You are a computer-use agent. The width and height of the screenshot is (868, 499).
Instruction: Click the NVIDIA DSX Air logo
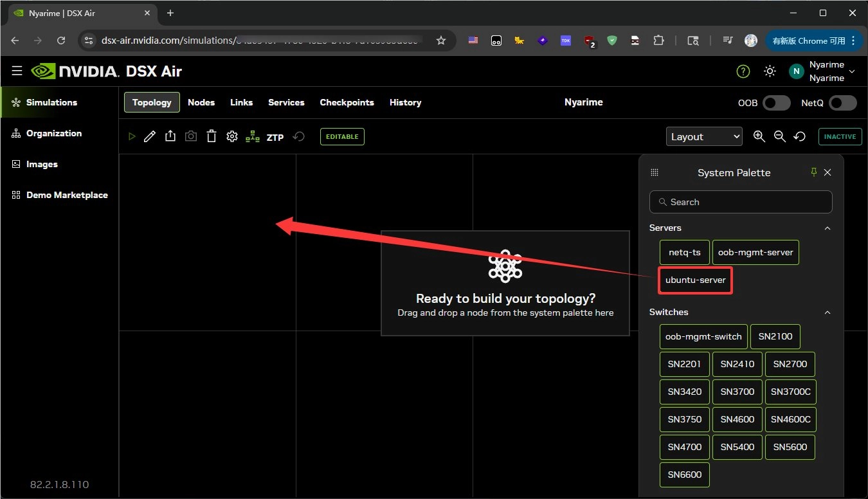coord(107,71)
